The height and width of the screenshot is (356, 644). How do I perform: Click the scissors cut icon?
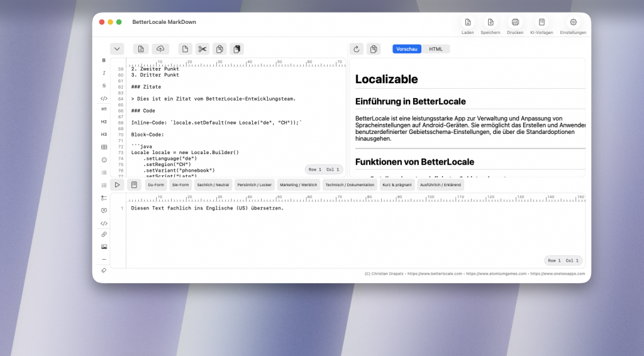(x=202, y=49)
